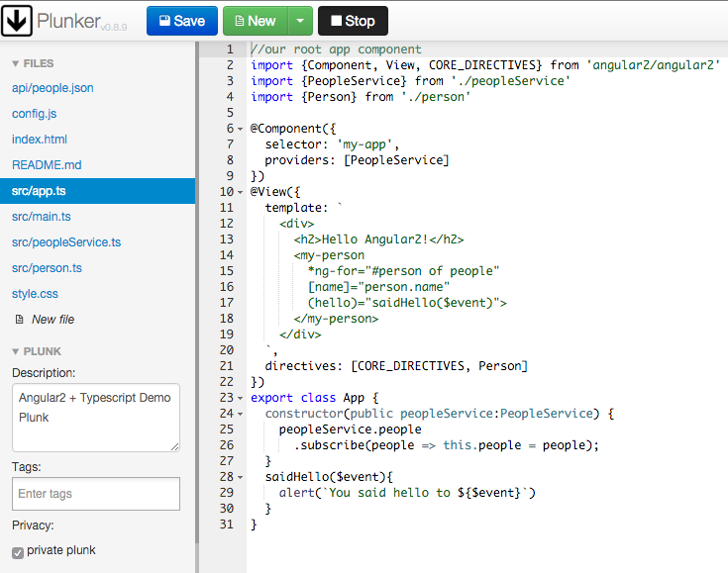This screenshot has height=573, width=728.
Task: Click 'CORE_DIRECTIVES' in import line 2
Action: 482,65
